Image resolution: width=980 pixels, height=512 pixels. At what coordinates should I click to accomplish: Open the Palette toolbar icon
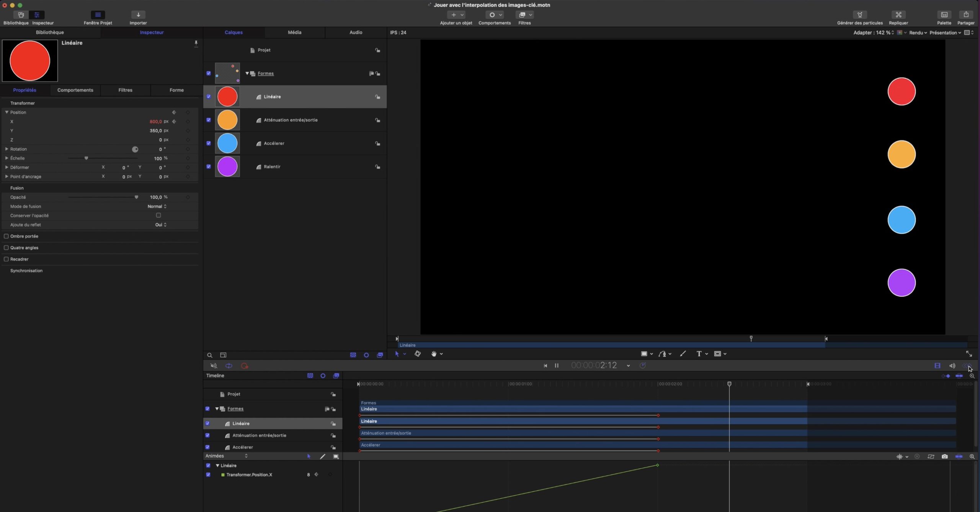coord(944,15)
